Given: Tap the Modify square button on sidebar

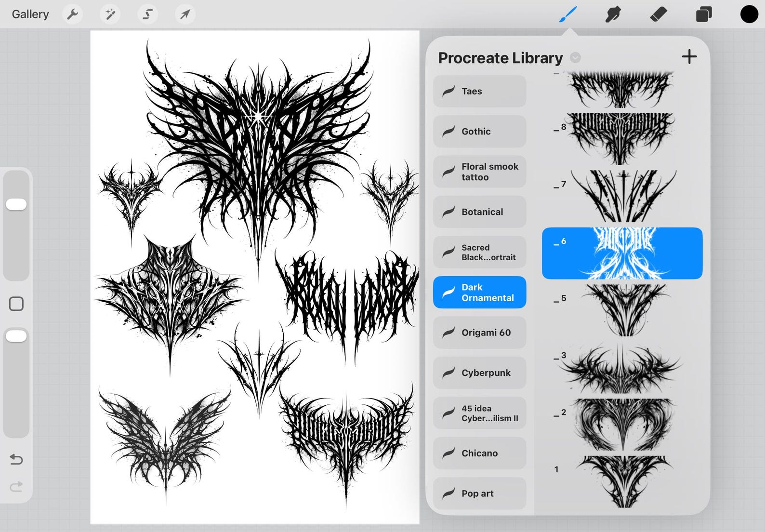Looking at the screenshot, I should coord(16,304).
